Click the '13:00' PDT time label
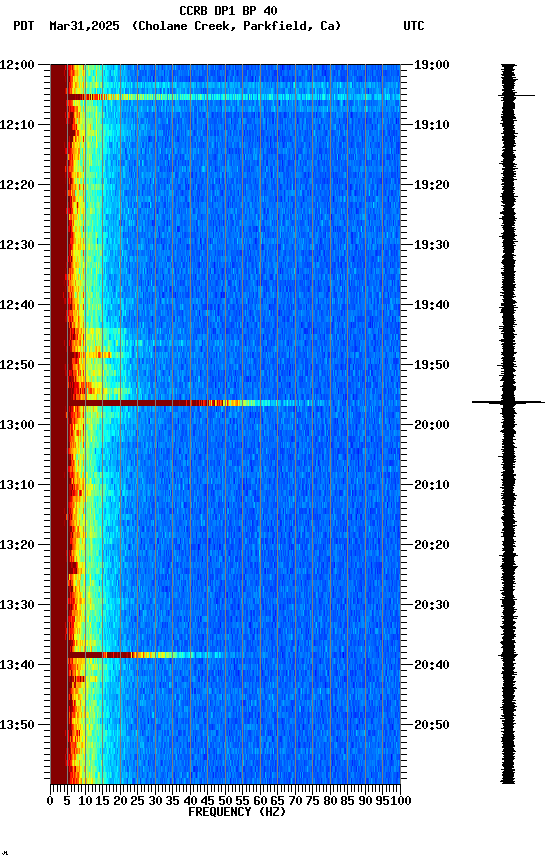552x864 pixels. point(17,425)
